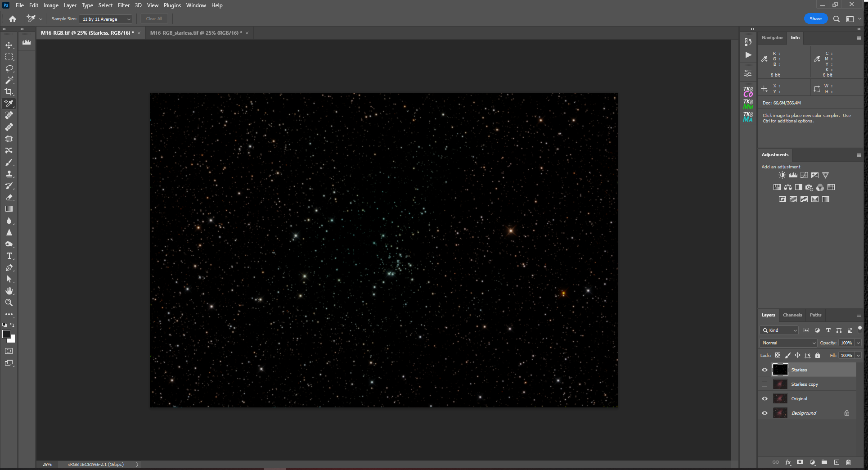Add a Black & White adjustment
This screenshot has width=868, height=470.
click(798, 187)
